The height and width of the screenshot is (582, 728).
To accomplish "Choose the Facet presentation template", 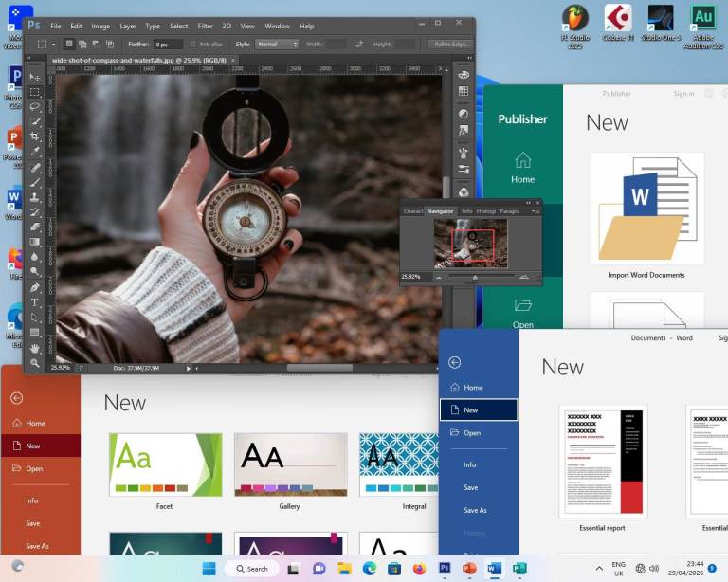I will [x=165, y=465].
